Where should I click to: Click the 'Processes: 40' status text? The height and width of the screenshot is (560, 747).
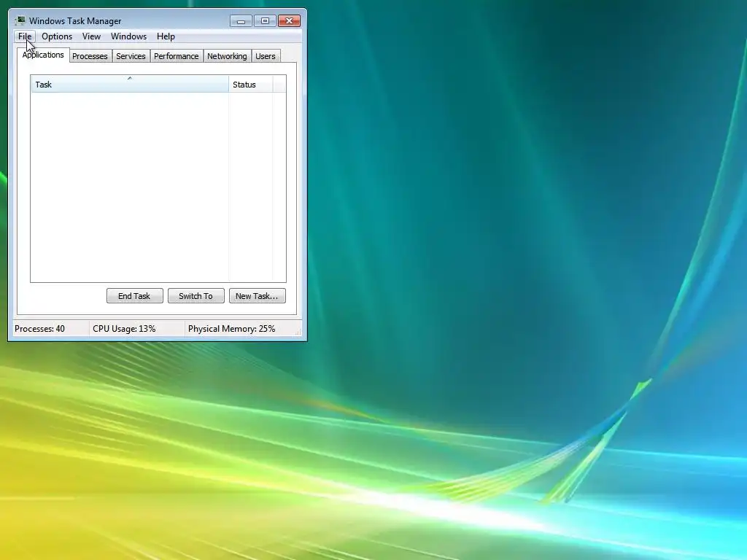pyautogui.click(x=39, y=329)
